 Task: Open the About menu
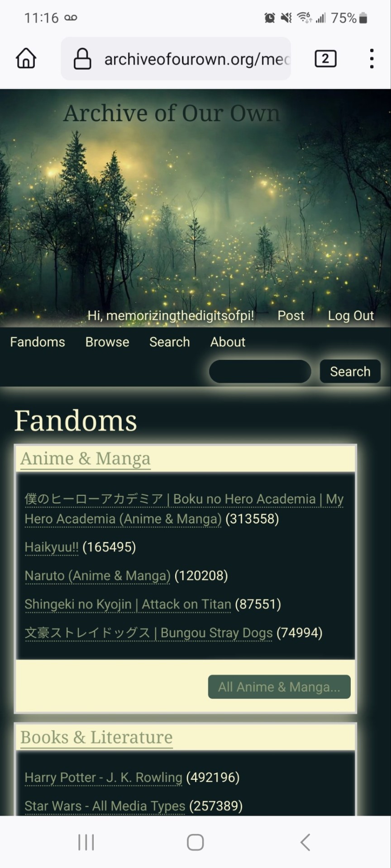(x=228, y=342)
